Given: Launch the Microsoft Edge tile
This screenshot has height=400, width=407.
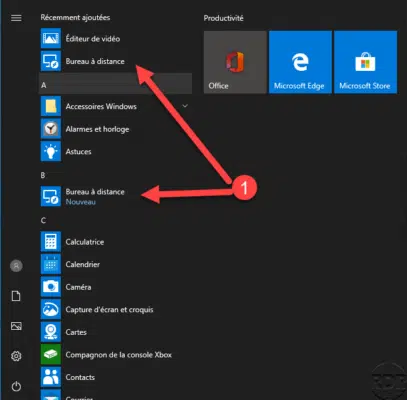Looking at the screenshot, I should 300,62.
